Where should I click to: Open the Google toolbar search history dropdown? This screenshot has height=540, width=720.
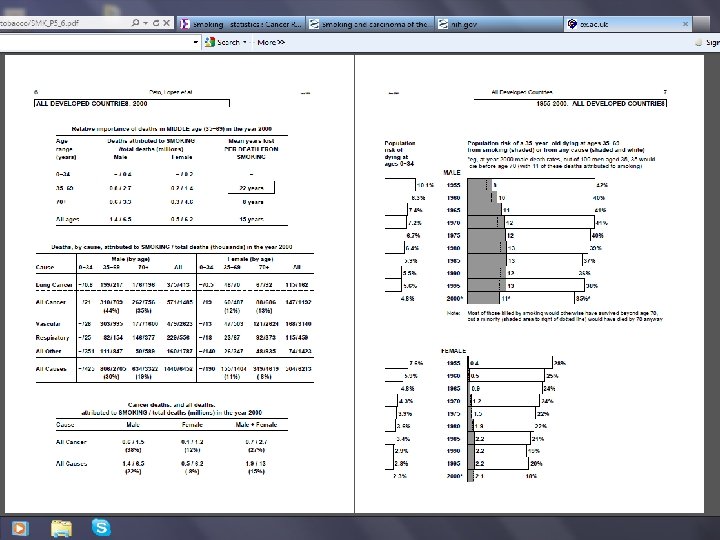[x=196, y=42]
